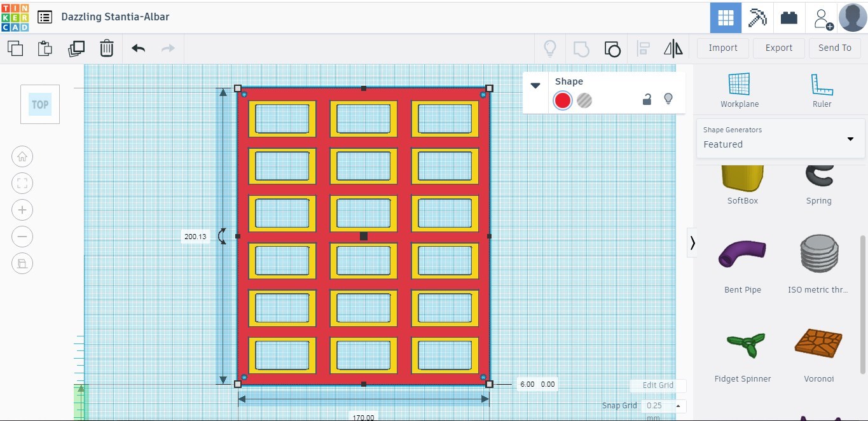Click the TOP view cube
868x421 pixels.
point(40,104)
